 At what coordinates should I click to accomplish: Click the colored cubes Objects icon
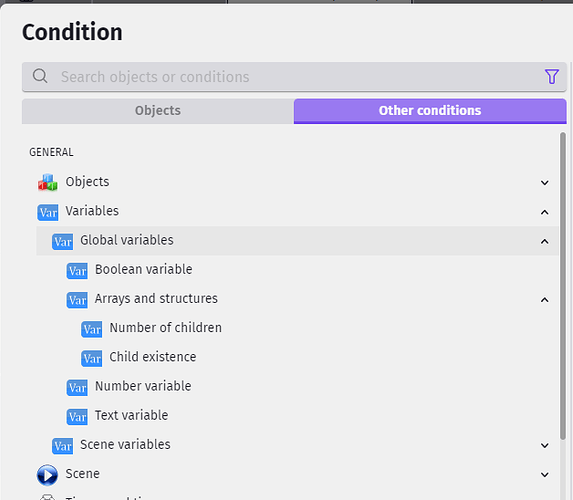pyautogui.click(x=48, y=182)
